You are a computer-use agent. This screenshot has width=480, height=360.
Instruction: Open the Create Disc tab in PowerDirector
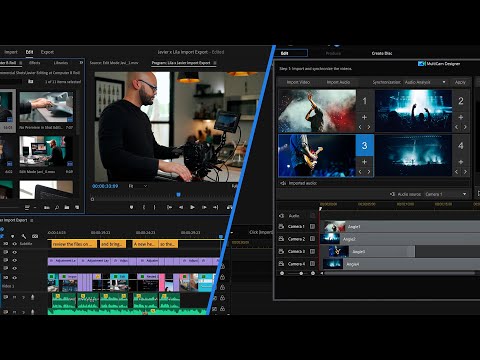382,53
